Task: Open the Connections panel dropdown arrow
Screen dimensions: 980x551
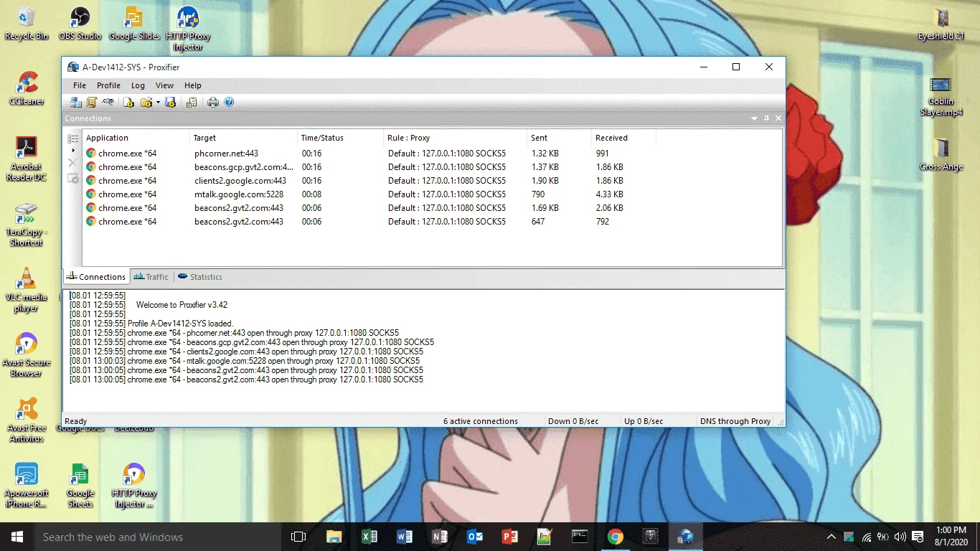Action: pos(754,118)
